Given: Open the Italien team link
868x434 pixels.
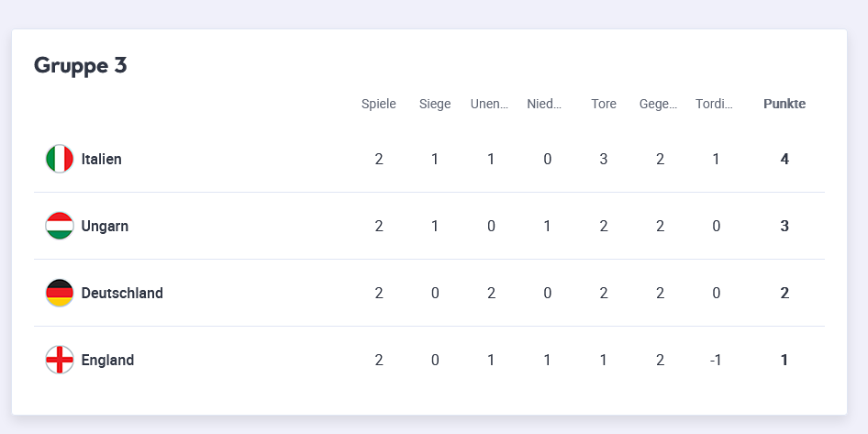Looking at the screenshot, I should click(101, 159).
